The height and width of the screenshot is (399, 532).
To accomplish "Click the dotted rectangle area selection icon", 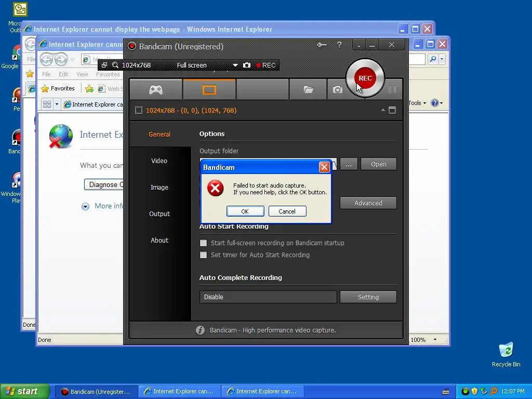I will click(x=138, y=110).
